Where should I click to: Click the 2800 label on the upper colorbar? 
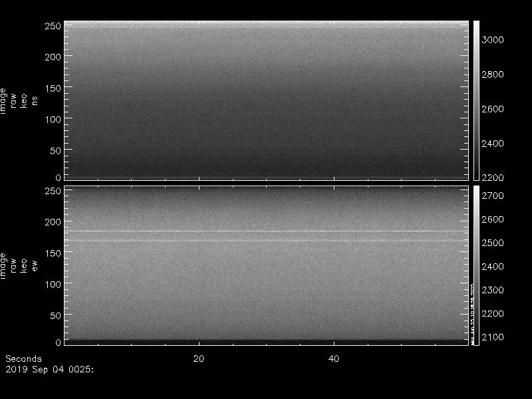[493, 74]
